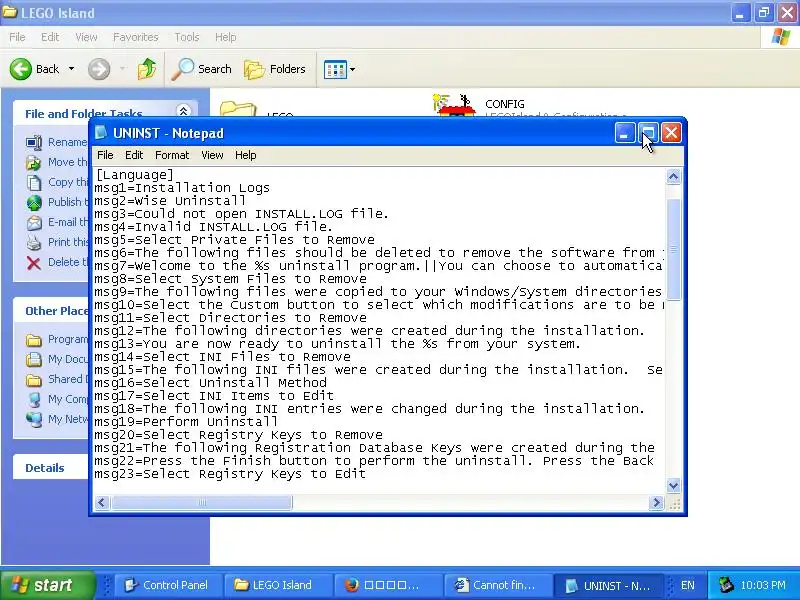Click the Other Places panel header
800x600 pixels.
coord(51,311)
